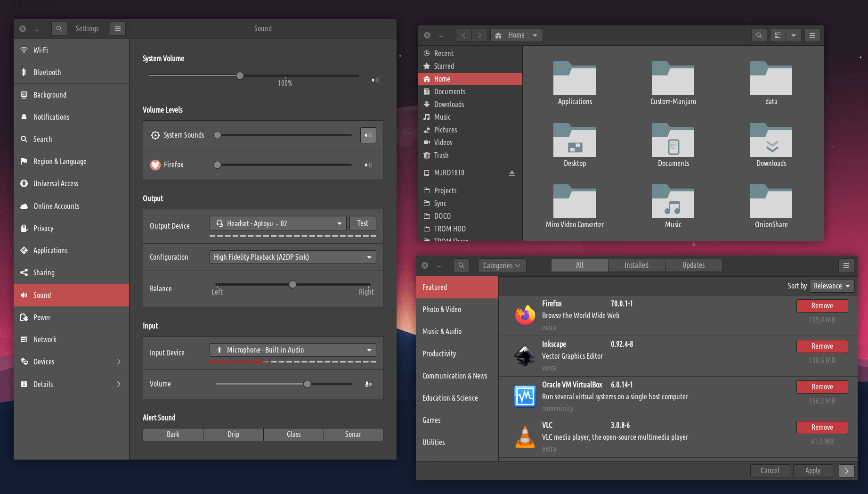The image size is (868, 494).
Task: Open the Output Device dropdown
Action: 278,223
